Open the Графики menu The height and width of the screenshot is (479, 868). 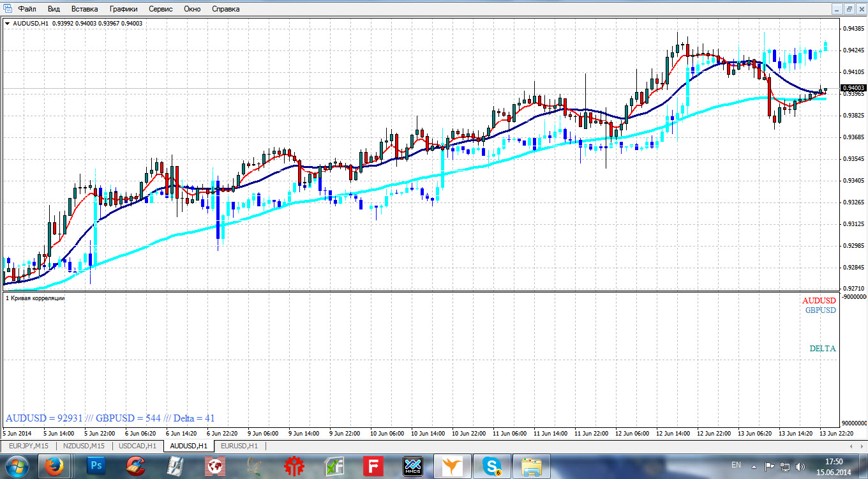123,9
